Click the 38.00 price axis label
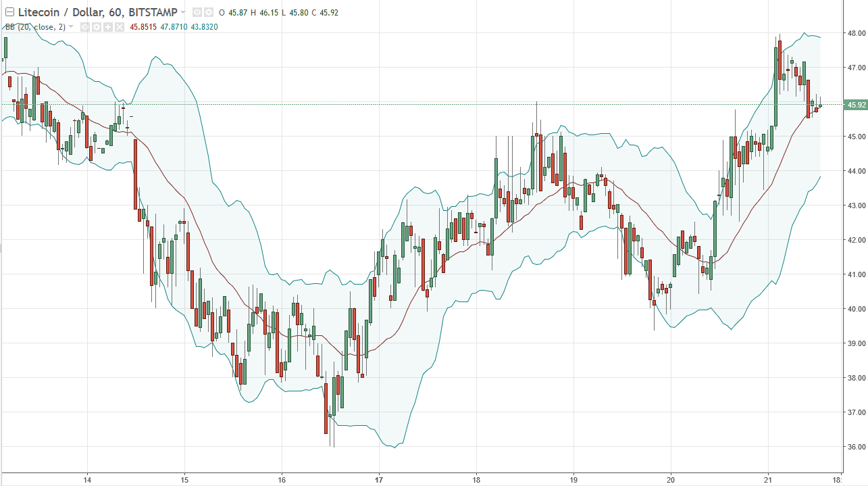The width and height of the screenshot is (868, 486). click(856, 378)
